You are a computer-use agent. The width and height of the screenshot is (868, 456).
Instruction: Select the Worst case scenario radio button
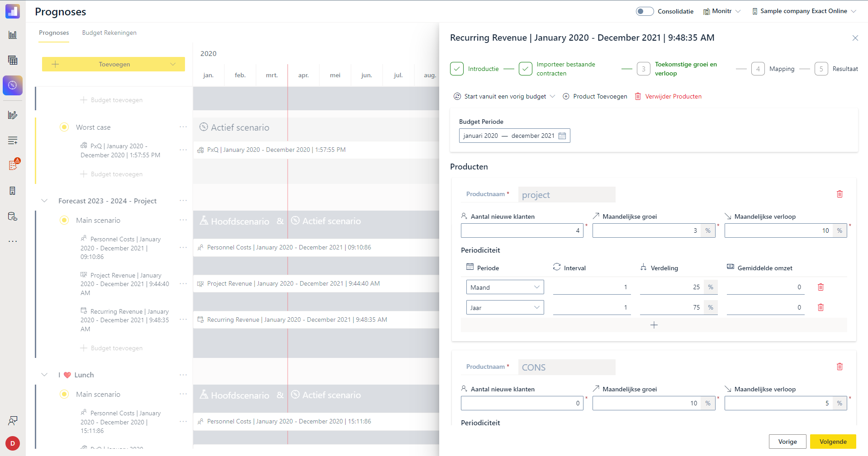coord(64,127)
